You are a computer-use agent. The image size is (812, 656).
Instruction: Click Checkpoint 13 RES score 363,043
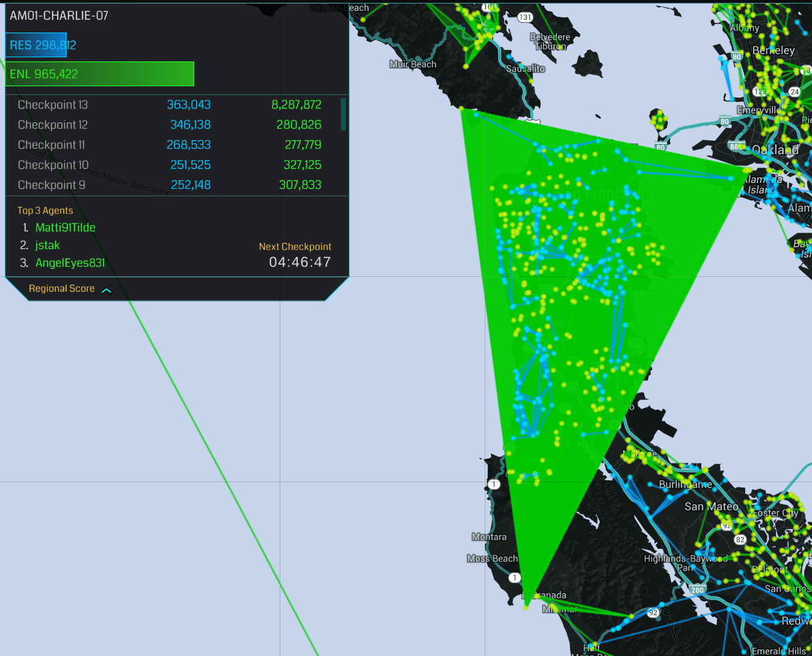[189, 105]
